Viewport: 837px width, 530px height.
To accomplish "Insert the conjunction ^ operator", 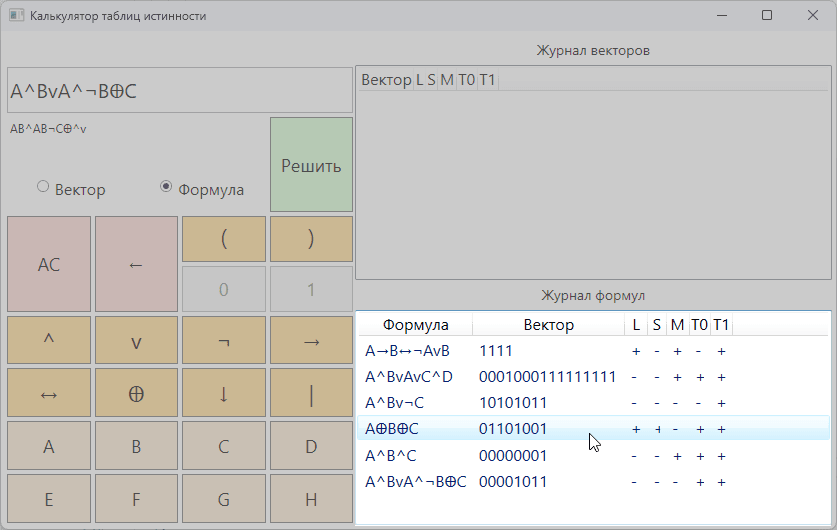I will (x=48, y=341).
